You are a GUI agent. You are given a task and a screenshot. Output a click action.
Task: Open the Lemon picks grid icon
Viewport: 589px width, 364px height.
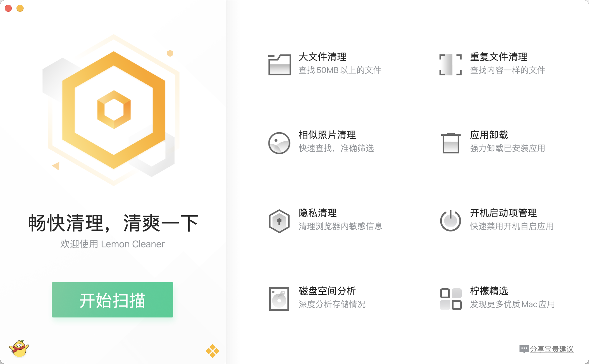[451, 299]
